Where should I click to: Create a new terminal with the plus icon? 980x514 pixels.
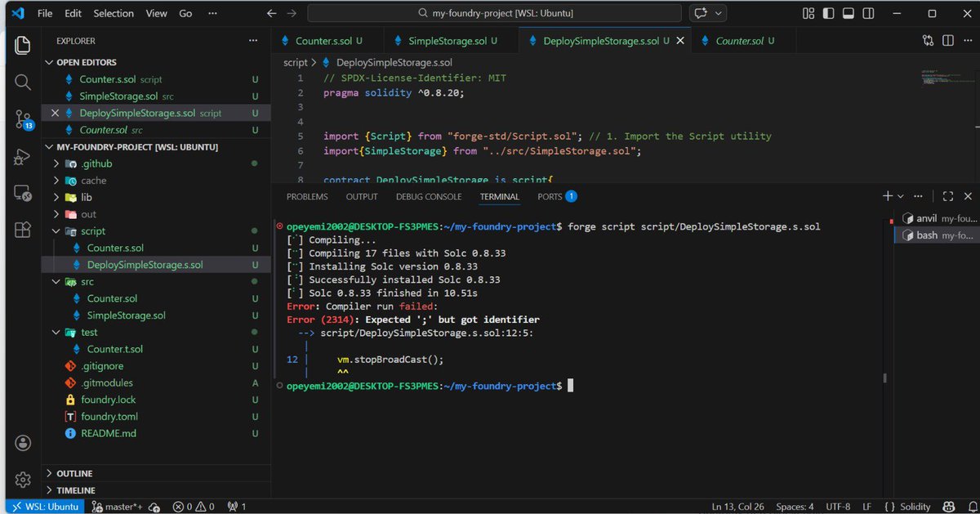point(888,196)
